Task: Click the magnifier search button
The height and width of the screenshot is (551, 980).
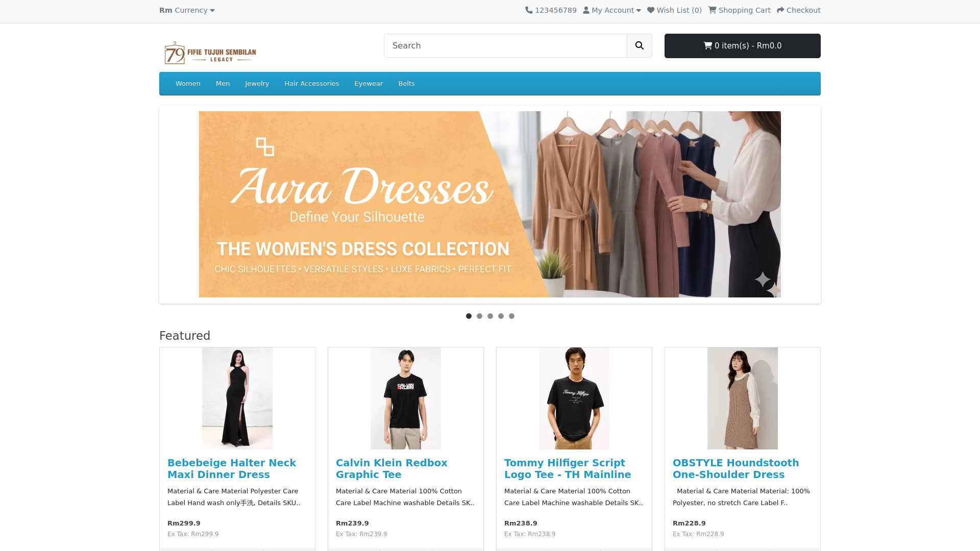Action: click(640, 46)
